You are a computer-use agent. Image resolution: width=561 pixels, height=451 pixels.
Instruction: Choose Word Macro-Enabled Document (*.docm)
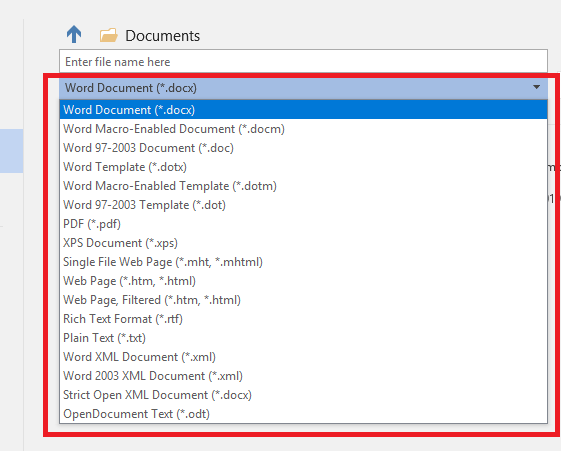303,129
